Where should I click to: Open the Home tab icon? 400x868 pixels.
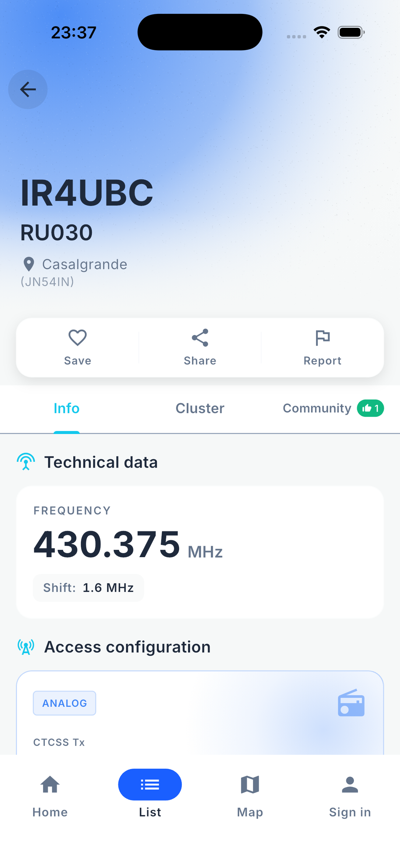pos(50,784)
